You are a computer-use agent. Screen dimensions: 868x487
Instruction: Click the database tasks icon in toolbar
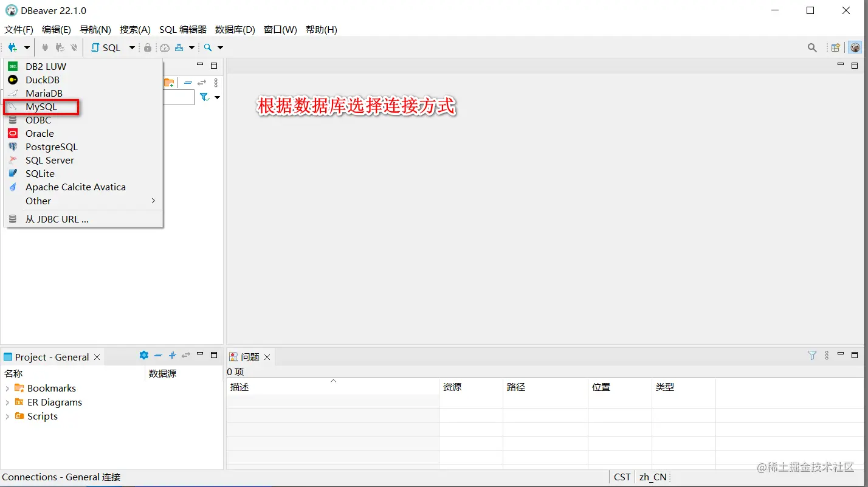tap(179, 47)
